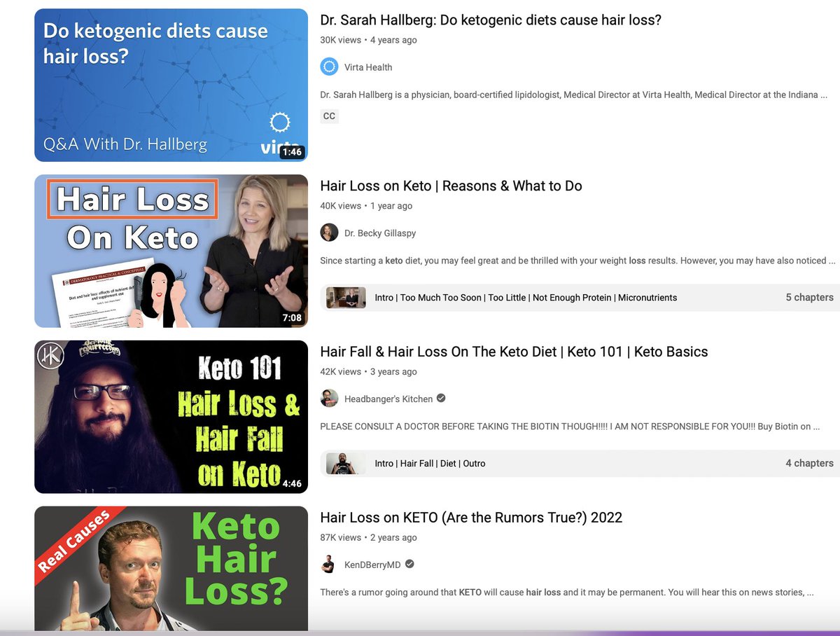Open Headbanger's Kitchen channel avatar
This screenshot has width=840, height=636.
(x=329, y=399)
